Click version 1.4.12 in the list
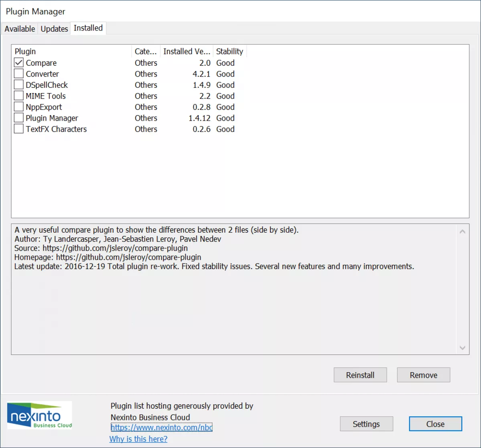 coord(199,118)
